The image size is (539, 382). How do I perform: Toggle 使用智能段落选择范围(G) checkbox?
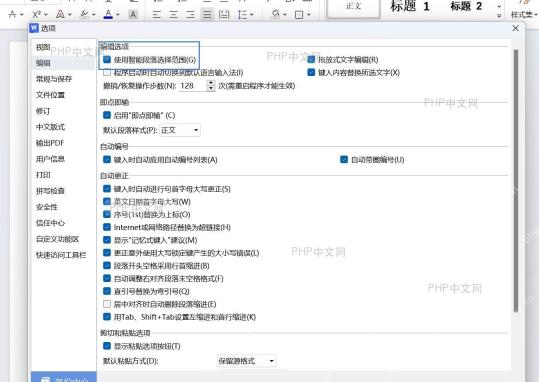(107, 59)
